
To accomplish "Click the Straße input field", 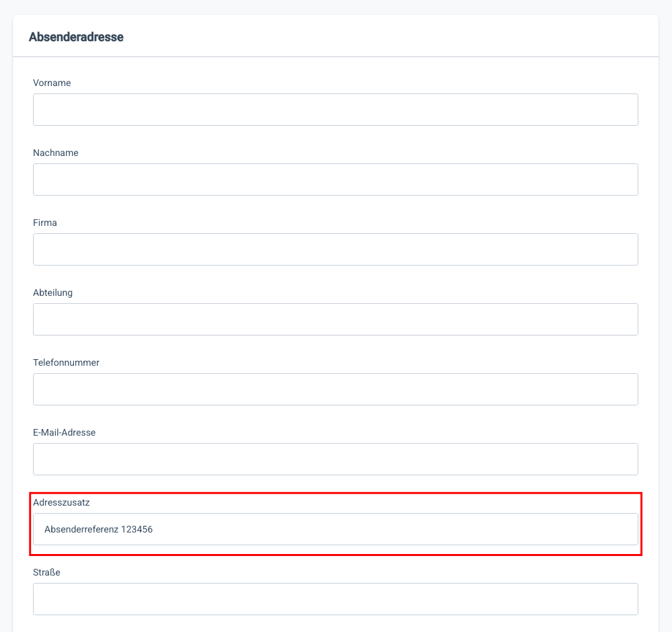I will tap(335, 599).
